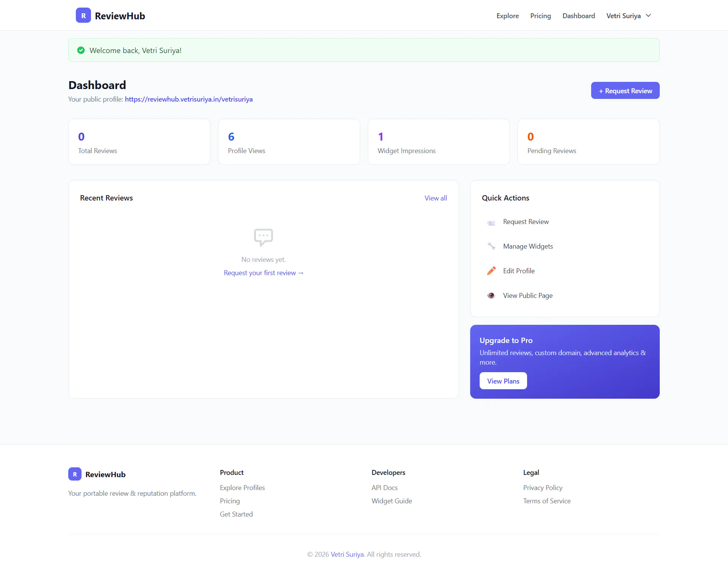Open the public profile URL link
The height and width of the screenshot is (581, 728).
[x=189, y=99]
